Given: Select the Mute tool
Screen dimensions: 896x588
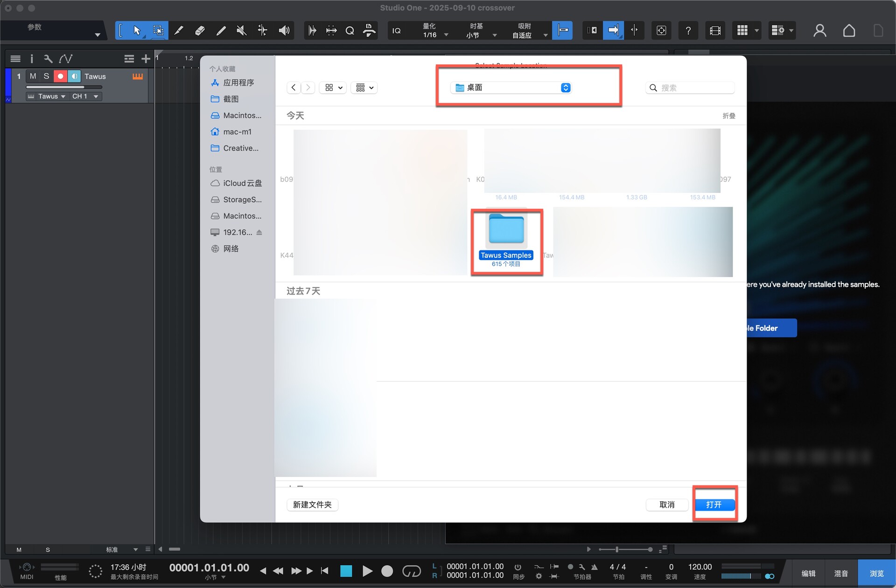Looking at the screenshot, I should [x=242, y=31].
